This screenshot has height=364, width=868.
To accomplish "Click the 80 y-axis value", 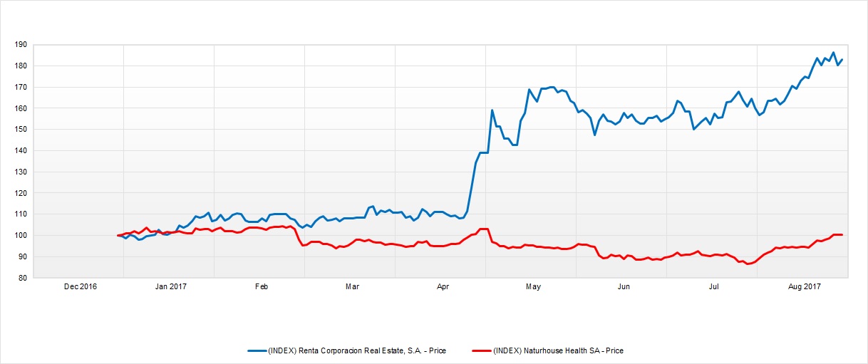I will pyautogui.click(x=22, y=278).
